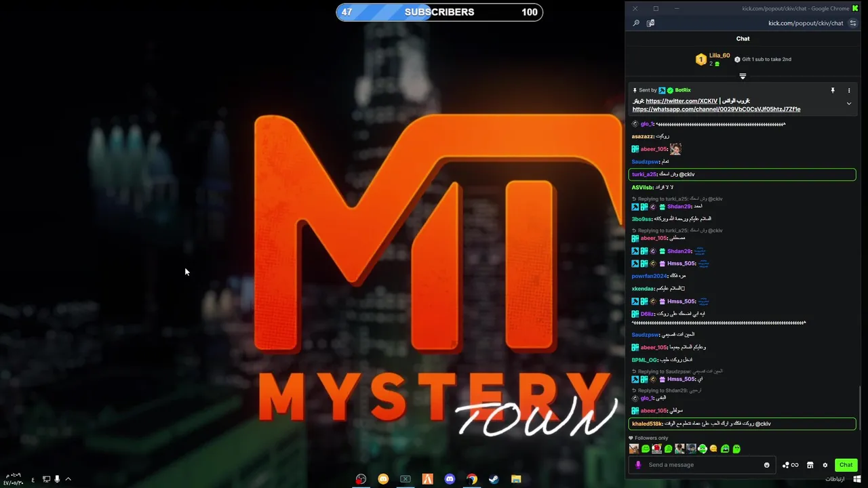Image resolution: width=868 pixels, height=488 pixels.
Task: Insert the yellow face quick emote
Action: (x=713, y=449)
